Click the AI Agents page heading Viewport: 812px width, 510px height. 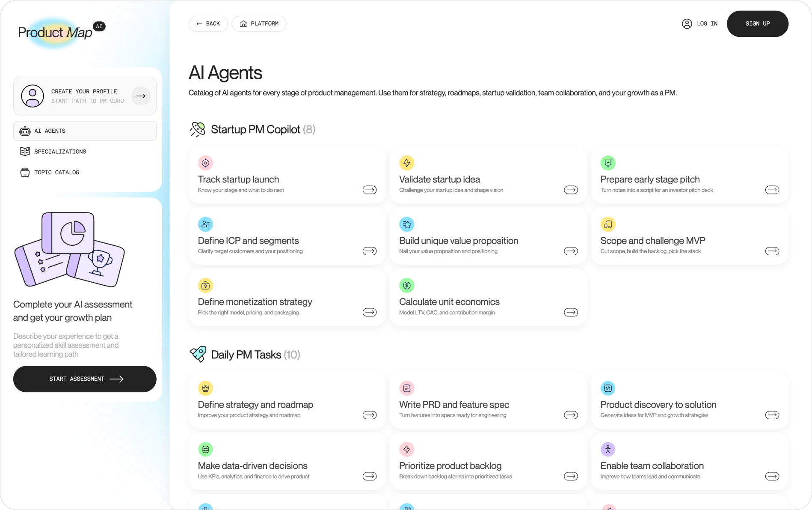[x=225, y=73]
